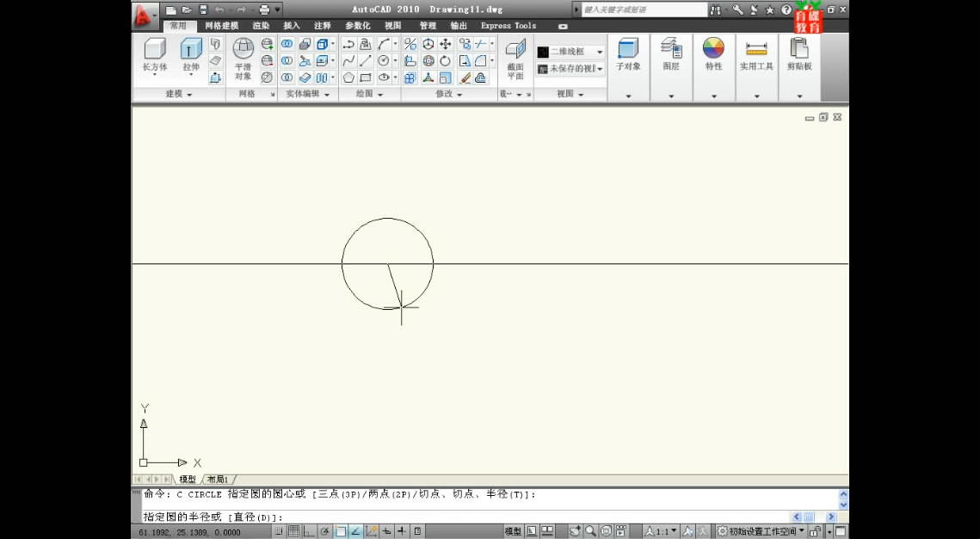Click the keyword search input field
The height and width of the screenshot is (539, 980).
pyautogui.click(x=644, y=9)
